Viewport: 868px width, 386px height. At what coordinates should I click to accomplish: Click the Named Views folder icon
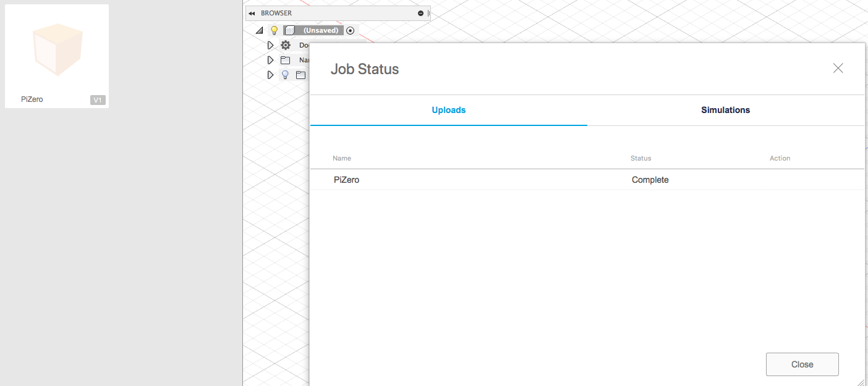(x=285, y=60)
